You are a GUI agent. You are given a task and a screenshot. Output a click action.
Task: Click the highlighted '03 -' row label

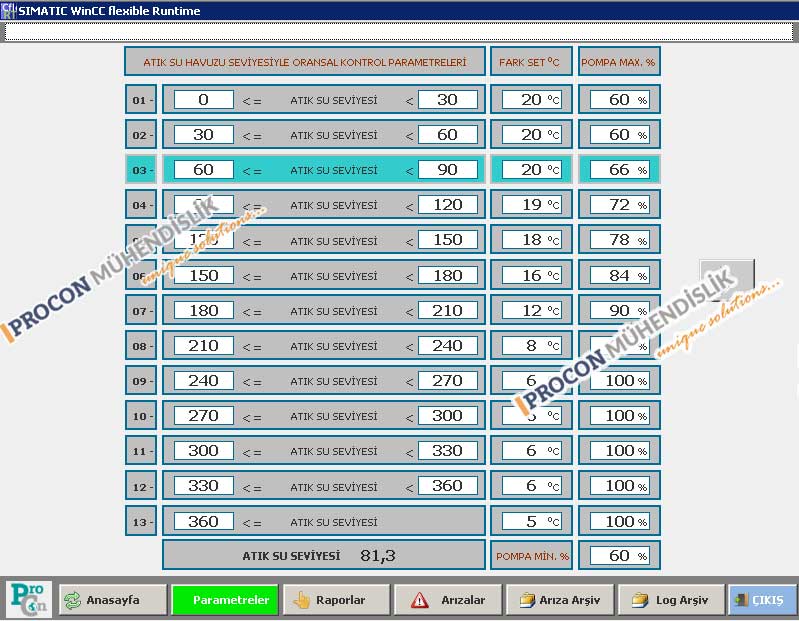coord(141,170)
